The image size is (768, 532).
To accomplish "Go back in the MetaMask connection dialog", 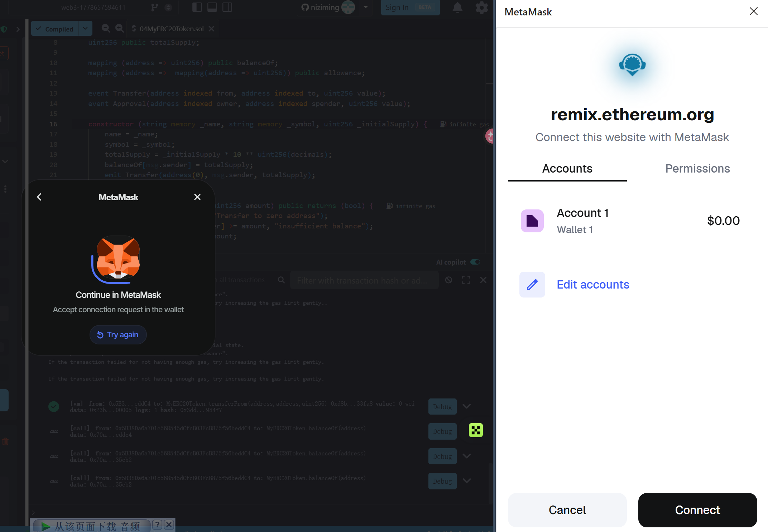I will tap(39, 197).
